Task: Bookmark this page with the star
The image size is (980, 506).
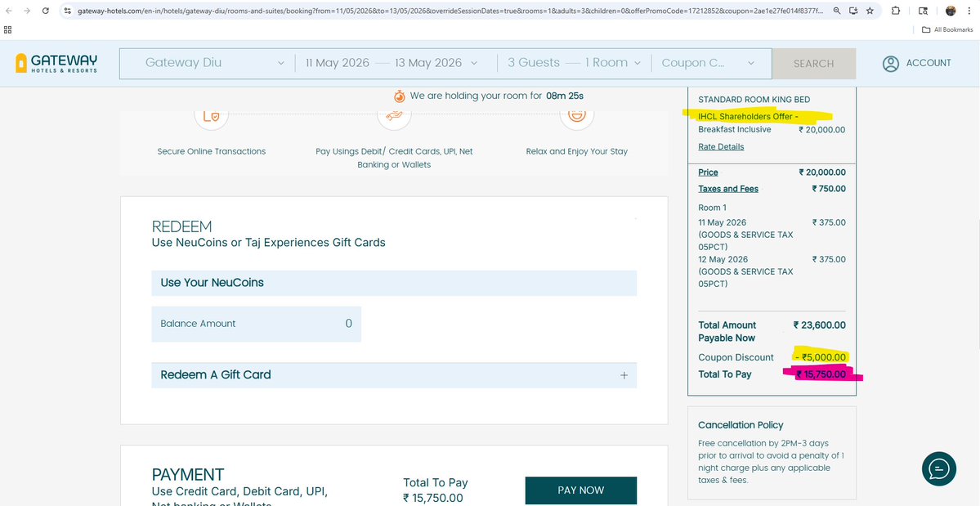Action: coord(870,11)
